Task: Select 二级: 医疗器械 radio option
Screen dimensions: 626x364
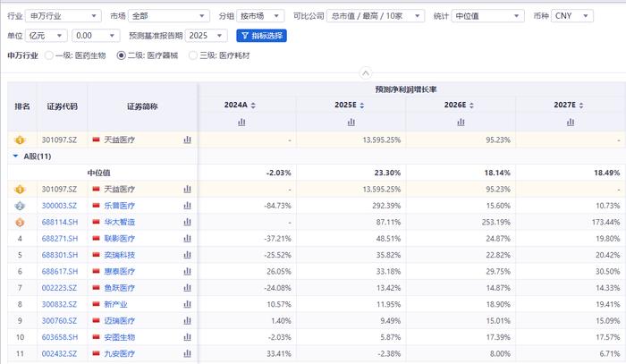Action: pyautogui.click(x=121, y=55)
